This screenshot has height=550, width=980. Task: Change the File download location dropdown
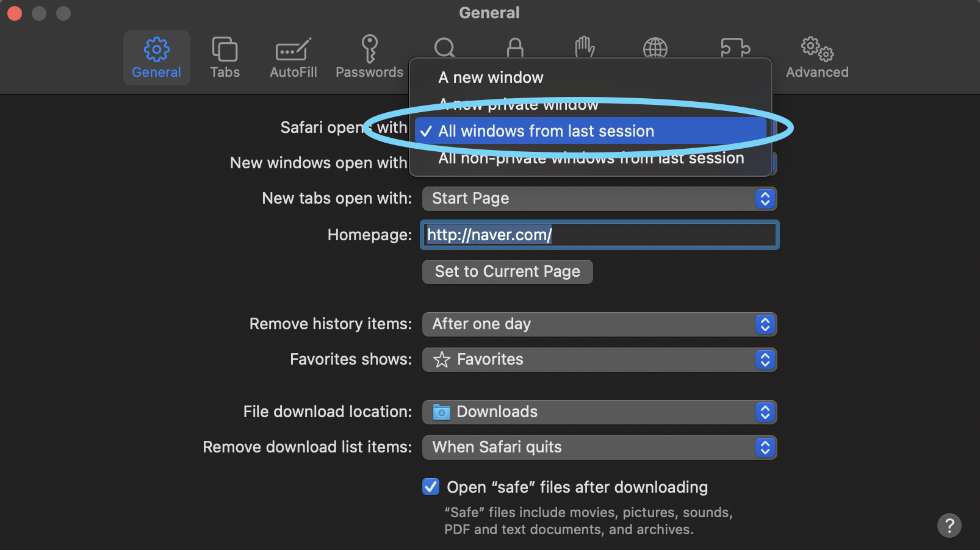coord(599,412)
